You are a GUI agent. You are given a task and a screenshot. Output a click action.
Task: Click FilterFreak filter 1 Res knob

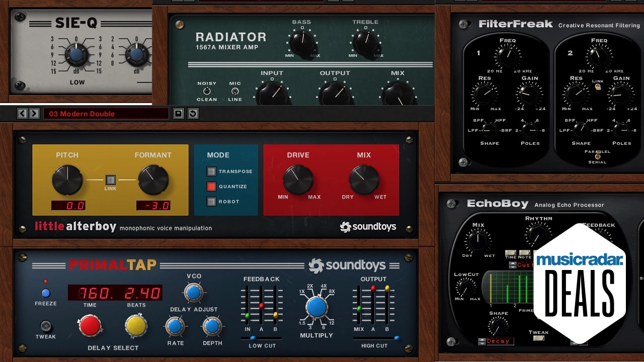tap(484, 94)
